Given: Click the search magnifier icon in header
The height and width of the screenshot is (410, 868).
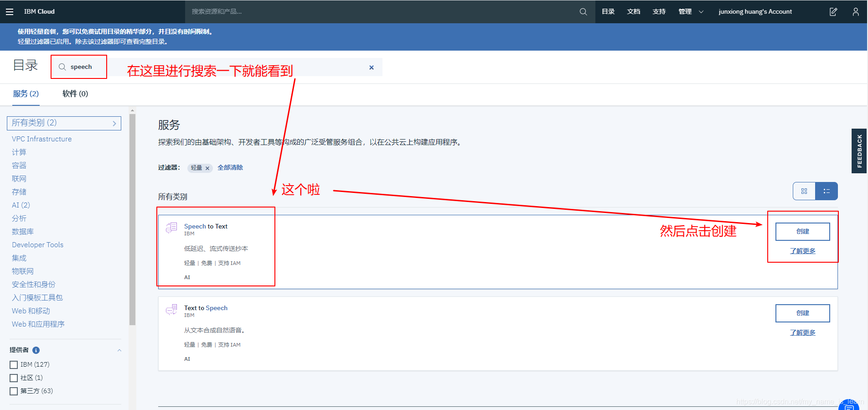Looking at the screenshot, I should tap(583, 12).
